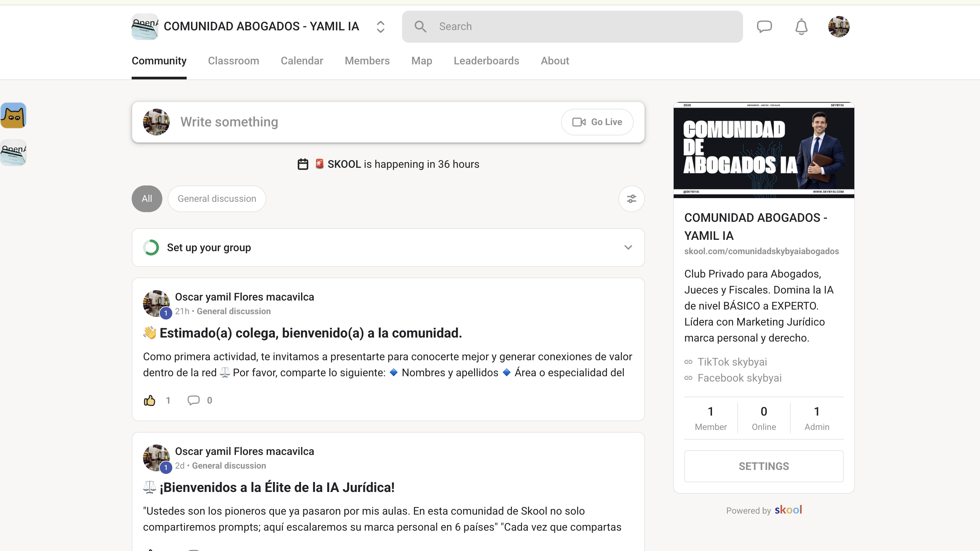Open the group switcher arrows
The width and height of the screenshot is (980, 551).
point(380,26)
